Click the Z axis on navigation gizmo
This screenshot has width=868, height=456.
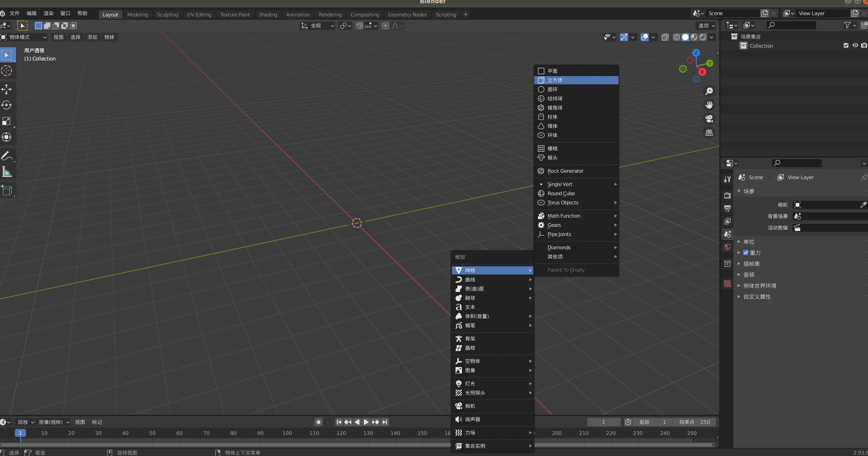click(x=696, y=53)
